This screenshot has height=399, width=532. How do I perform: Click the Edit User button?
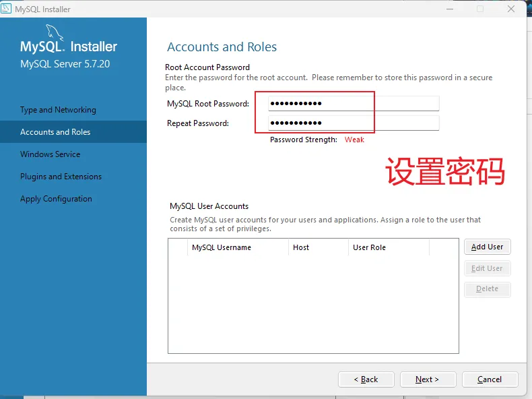click(487, 268)
